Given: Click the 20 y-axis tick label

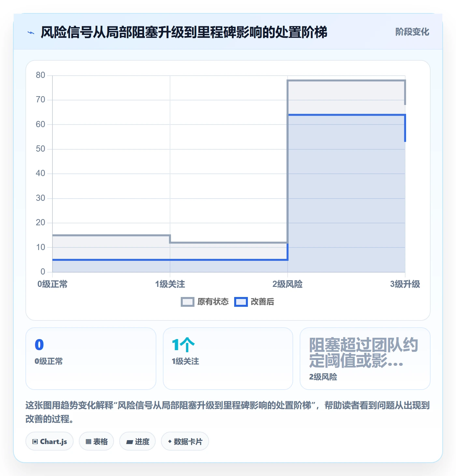Looking at the screenshot, I should pos(40,223).
